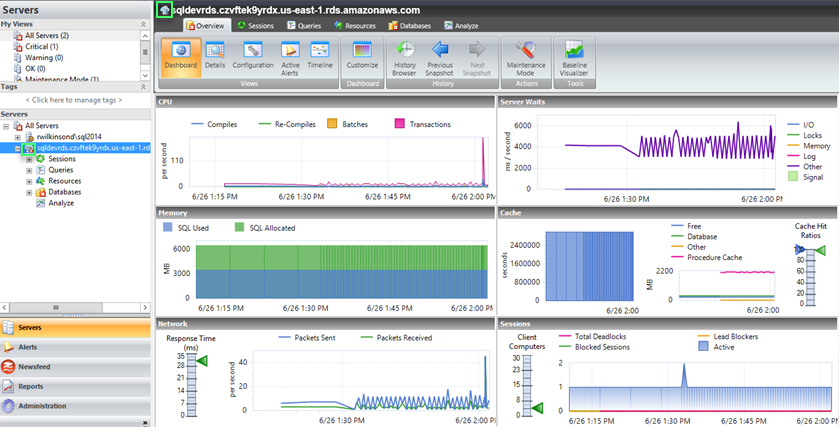Switch to the Resources tab
This screenshot has width=839, height=427.
tap(355, 26)
